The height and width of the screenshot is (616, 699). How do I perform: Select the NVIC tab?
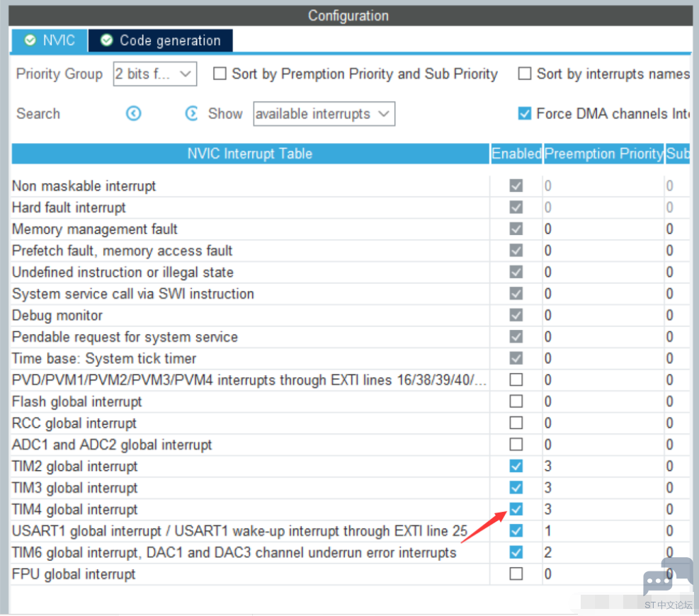[x=50, y=40]
